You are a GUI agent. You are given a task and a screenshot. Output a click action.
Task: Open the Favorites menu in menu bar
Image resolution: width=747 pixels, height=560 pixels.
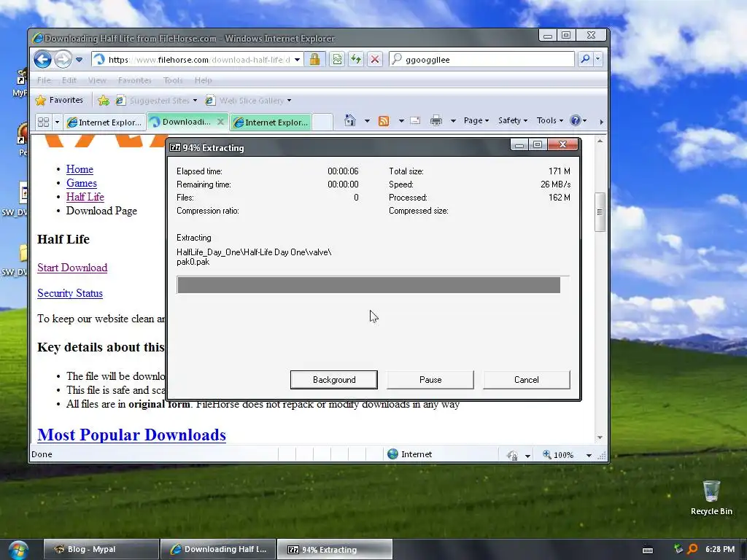[x=135, y=80]
